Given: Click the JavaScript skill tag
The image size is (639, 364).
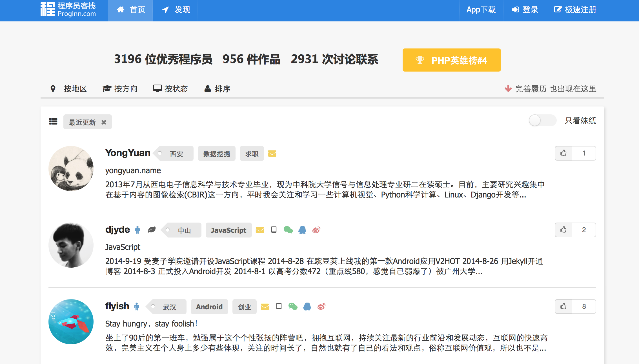Looking at the screenshot, I should pos(228,230).
